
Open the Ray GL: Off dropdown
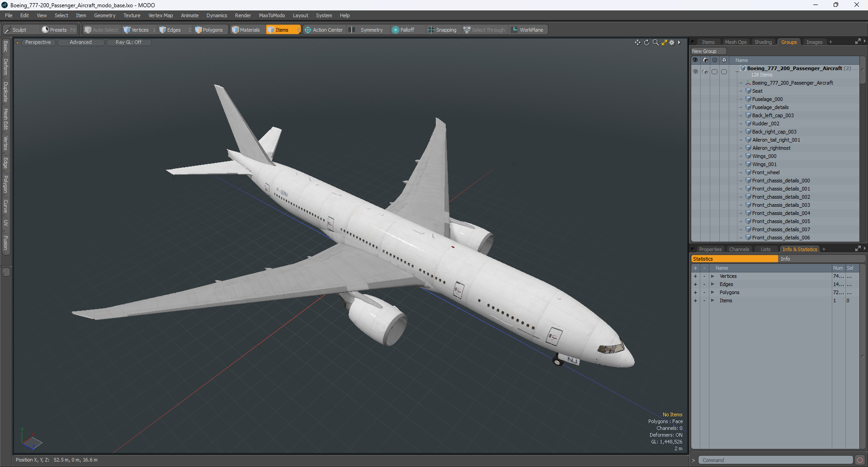pyautogui.click(x=128, y=43)
